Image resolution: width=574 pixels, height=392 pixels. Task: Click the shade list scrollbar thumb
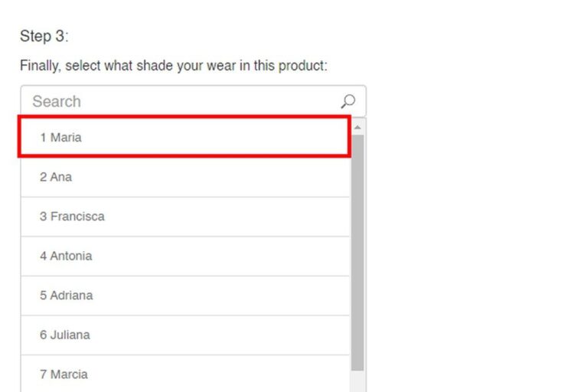[357, 253]
